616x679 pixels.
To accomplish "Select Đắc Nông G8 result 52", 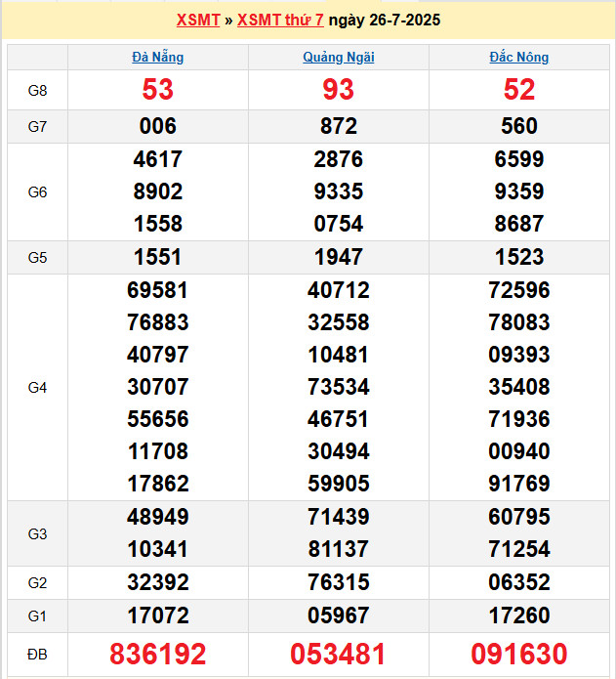I will click(519, 90).
